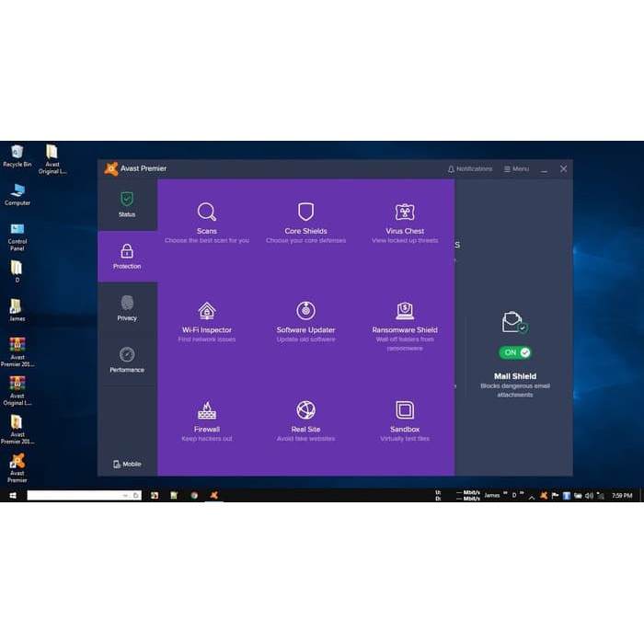Launch Wi-Fi Inspector
The height and width of the screenshot is (644, 644).
tap(207, 322)
